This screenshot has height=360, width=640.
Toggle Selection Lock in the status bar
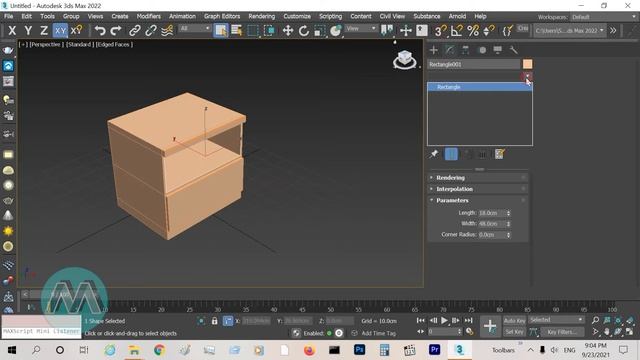214,321
